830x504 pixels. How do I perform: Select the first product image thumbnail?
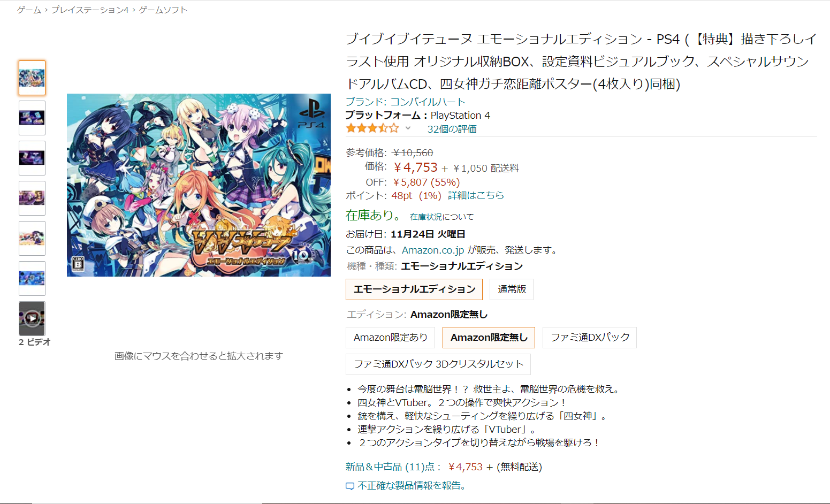32,78
